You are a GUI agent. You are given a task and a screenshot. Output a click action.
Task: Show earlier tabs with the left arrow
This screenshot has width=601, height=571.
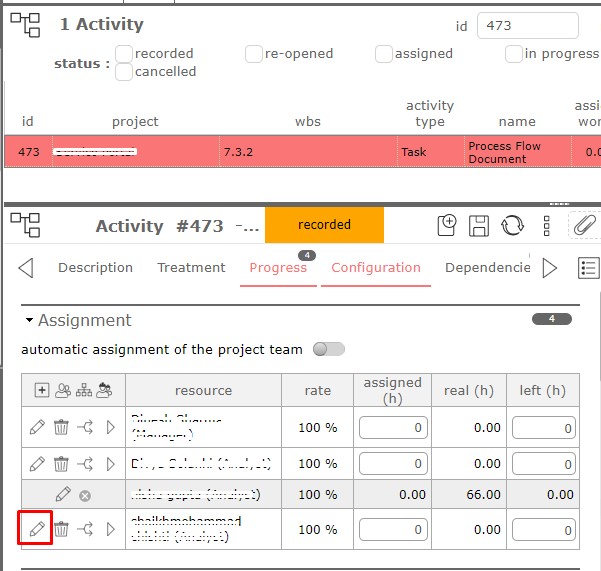click(x=26, y=267)
